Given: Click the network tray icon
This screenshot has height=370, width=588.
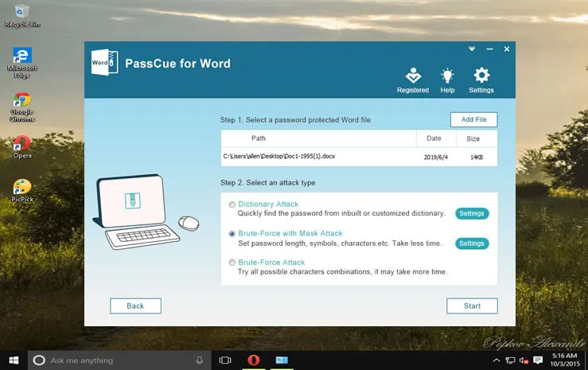Looking at the screenshot, I should click(510, 360).
